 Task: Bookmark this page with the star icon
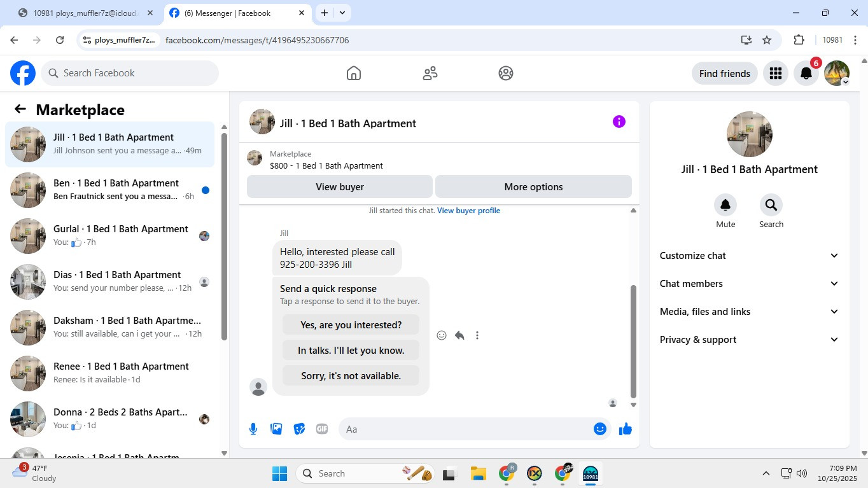pos(767,40)
